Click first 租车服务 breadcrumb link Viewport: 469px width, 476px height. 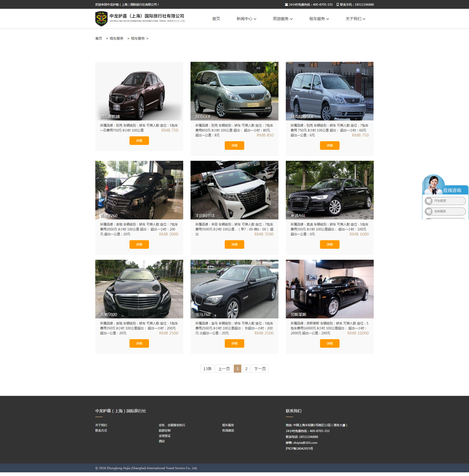tap(117, 38)
